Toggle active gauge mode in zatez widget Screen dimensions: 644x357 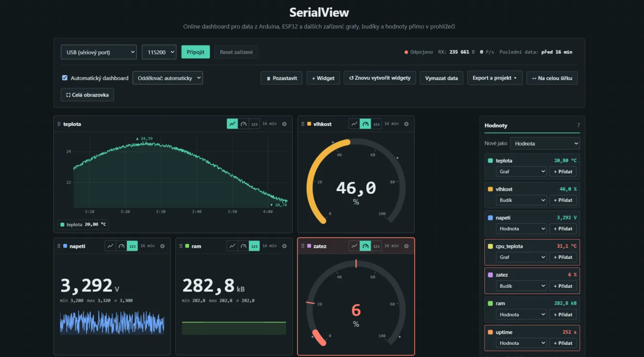click(x=365, y=246)
